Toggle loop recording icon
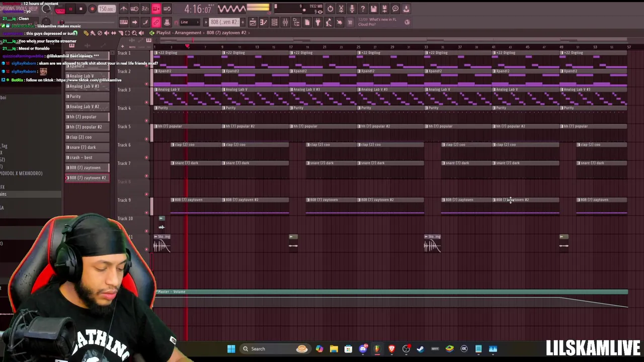This screenshot has height=362, width=644. 167,9
